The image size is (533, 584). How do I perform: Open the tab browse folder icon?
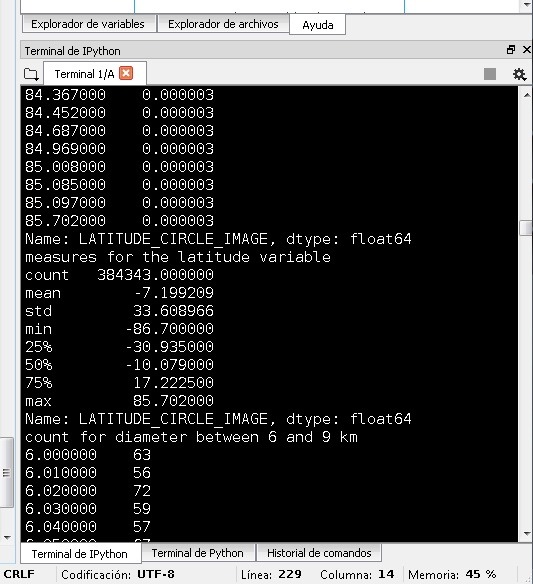pos(31,74)
